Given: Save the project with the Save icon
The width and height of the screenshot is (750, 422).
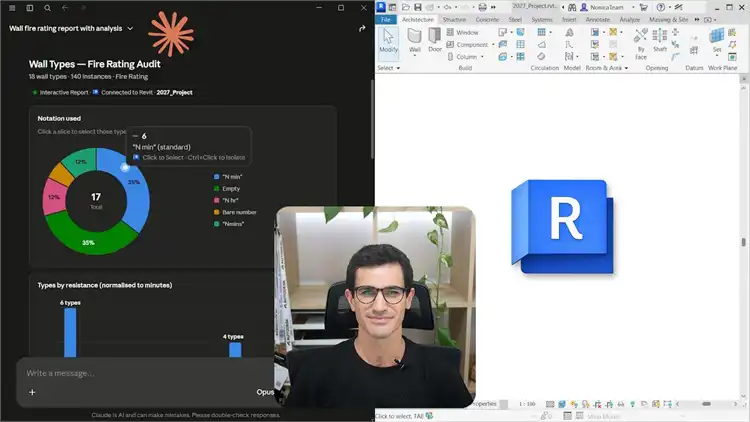Looking at the screenshot, I should point(418,7).
